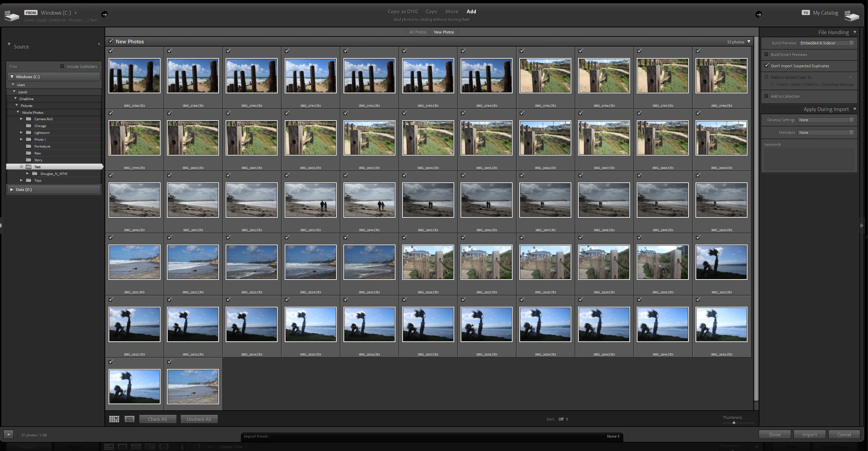Switch to the All Photos tab
The height and width of the screenshot is (451, 868).
(x=418, y=32)
